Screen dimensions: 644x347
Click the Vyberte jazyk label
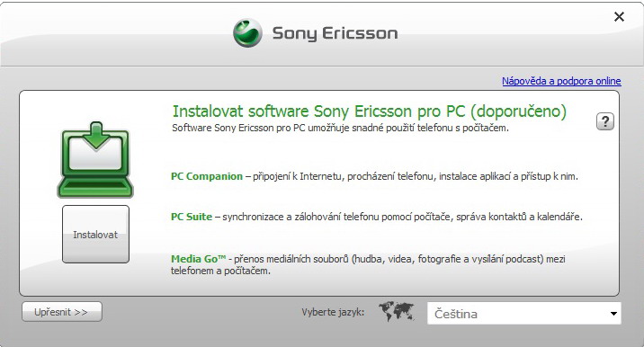tap(333, 312)
